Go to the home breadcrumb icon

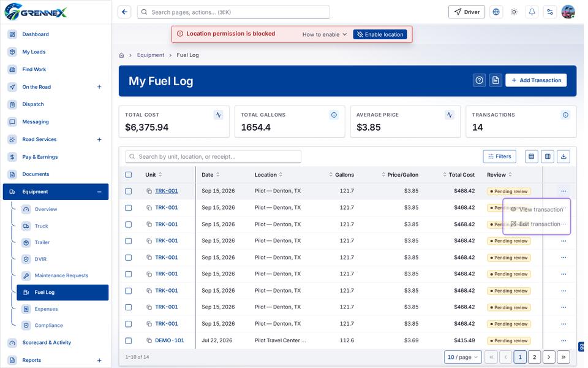(121, 55)
